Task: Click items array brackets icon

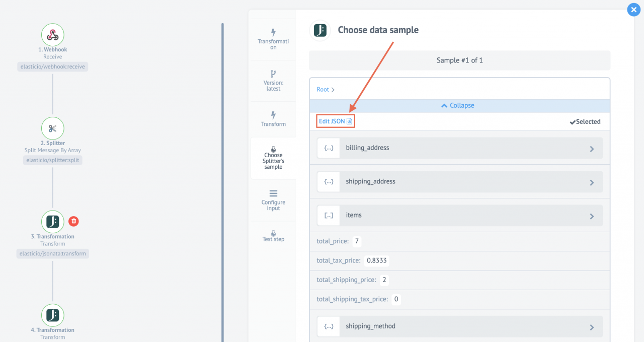Action: click(x=329, y=216)
